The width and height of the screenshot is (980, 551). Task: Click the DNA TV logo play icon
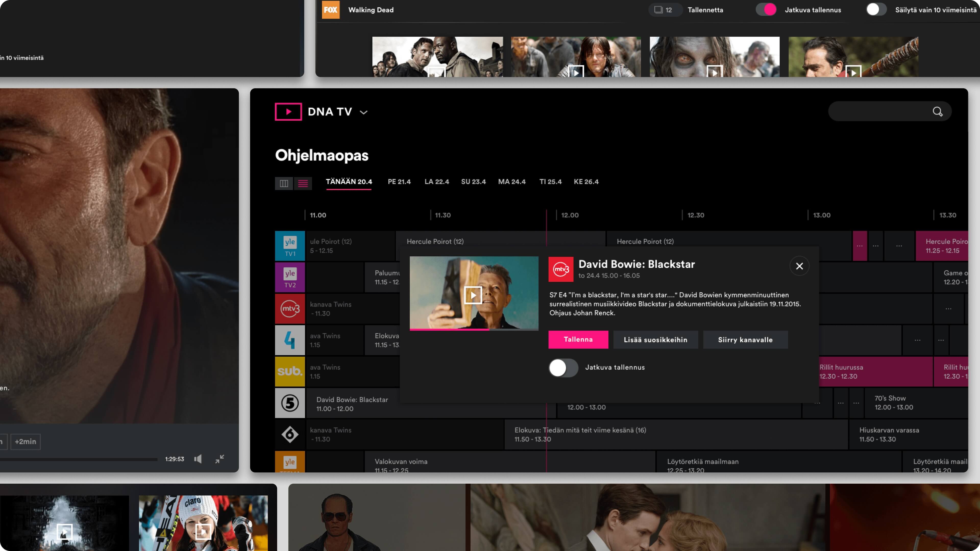(288, 112)
